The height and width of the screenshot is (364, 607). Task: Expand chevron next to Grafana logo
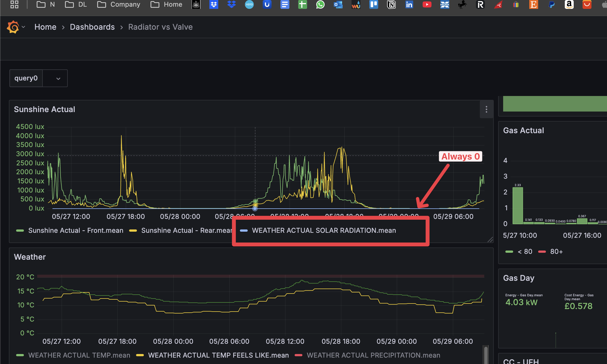tap(24, 27)
